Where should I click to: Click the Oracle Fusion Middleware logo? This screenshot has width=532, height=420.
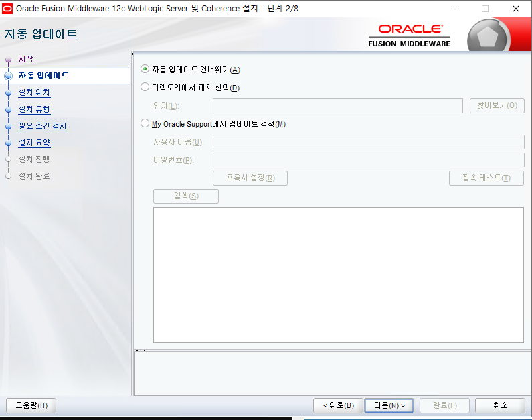410,36
